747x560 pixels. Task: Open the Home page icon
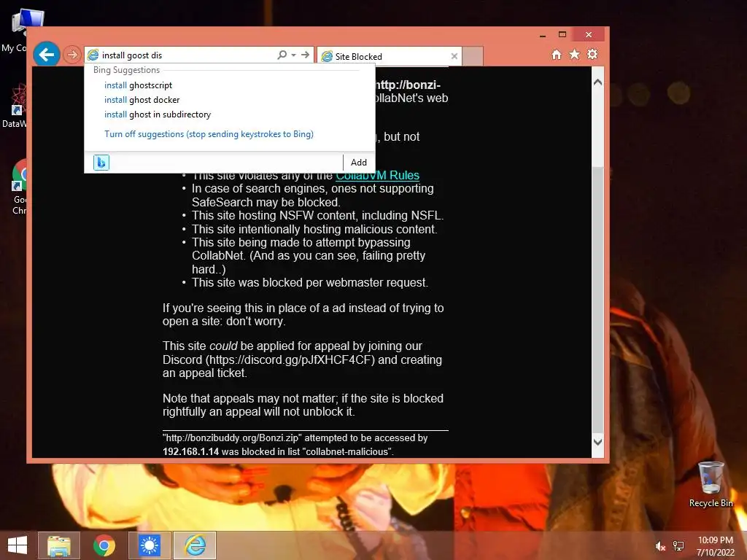tap(557, 55)
